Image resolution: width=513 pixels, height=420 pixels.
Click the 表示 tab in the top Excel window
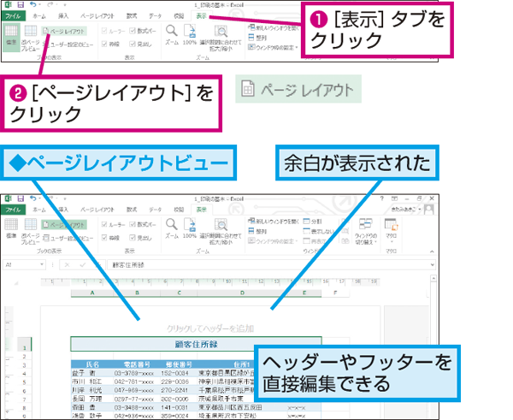200,16
